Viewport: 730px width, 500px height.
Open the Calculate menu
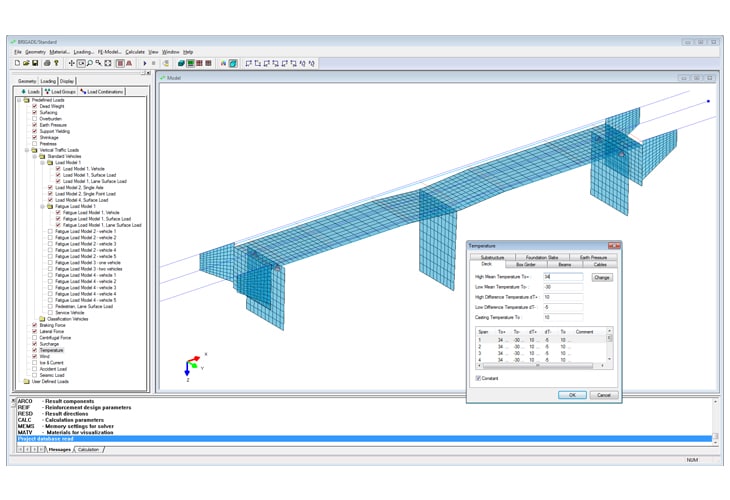(x=135, y=52)
